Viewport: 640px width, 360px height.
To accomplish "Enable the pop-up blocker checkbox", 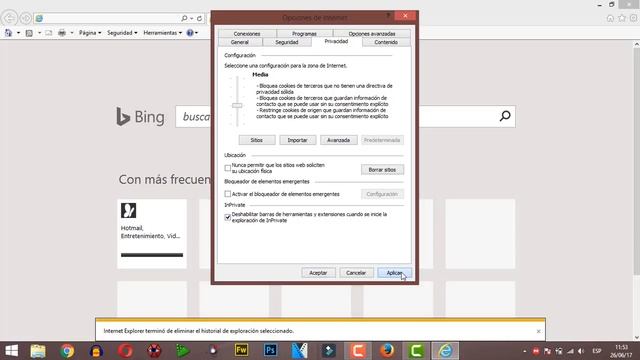I will tap(228, 194).
